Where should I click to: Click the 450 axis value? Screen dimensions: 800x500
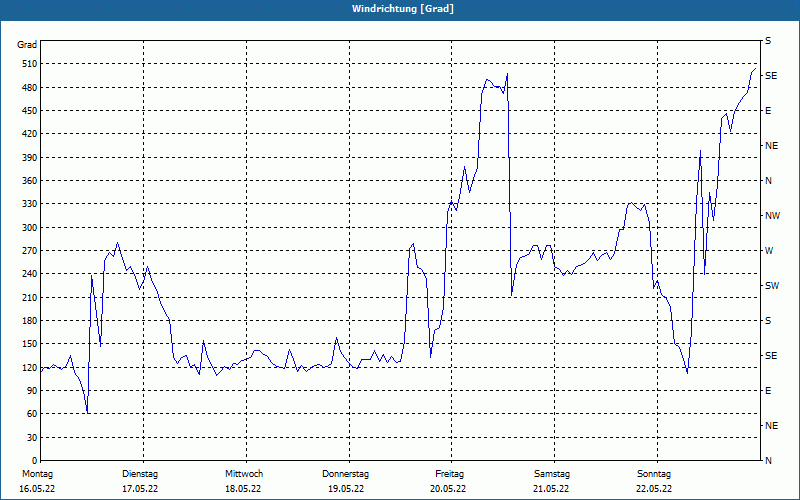(30, 111)
